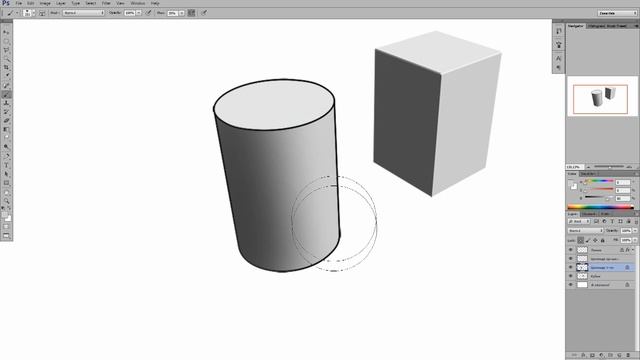Viewport: 640px width, 360px height.
Task: Select the Hand tool
Action: (x=6, y=192)
